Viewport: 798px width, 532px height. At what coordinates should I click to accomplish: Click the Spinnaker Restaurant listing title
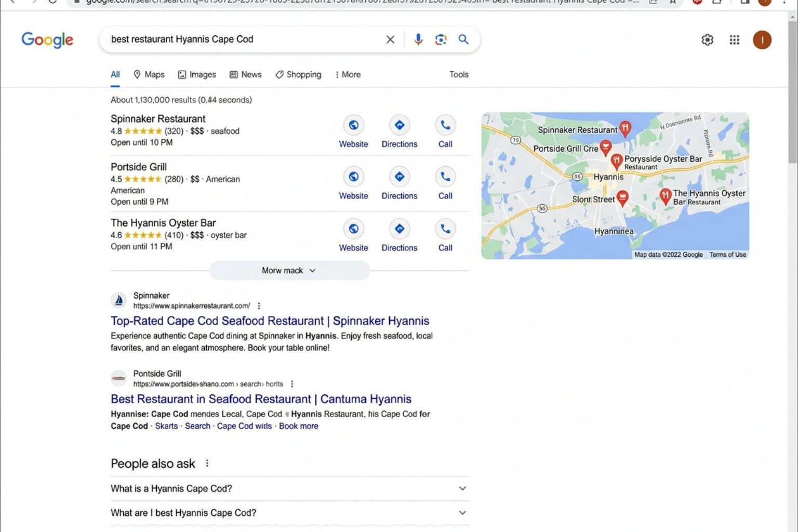(158, 119)
